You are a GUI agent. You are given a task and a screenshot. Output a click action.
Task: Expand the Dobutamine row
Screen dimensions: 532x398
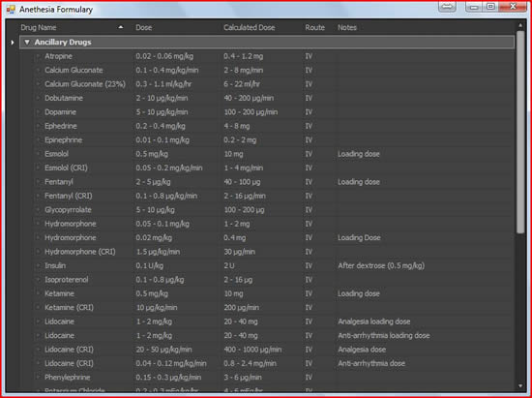(x=38, y=98)
